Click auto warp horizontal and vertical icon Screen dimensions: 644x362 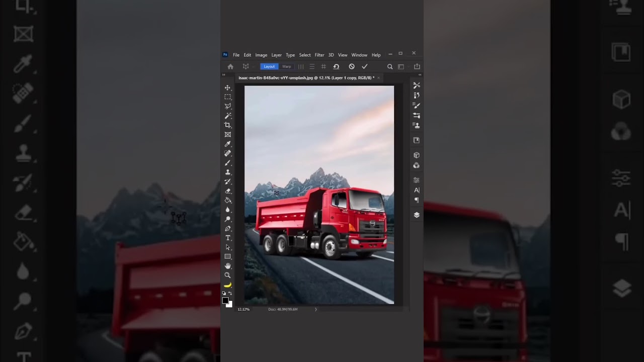coord(324,66)
